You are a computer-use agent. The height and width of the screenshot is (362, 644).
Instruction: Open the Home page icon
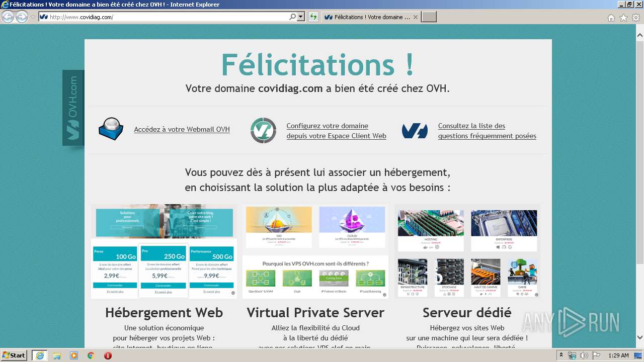611,18
